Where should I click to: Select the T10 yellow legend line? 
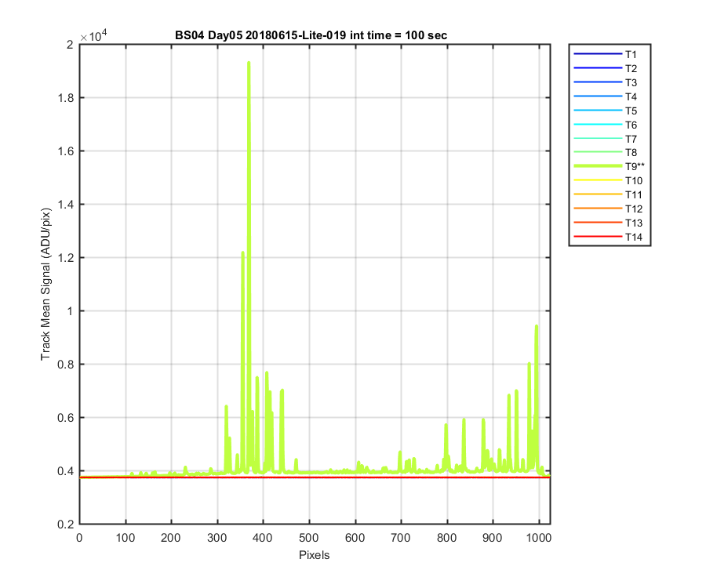[x=598, y=180]
